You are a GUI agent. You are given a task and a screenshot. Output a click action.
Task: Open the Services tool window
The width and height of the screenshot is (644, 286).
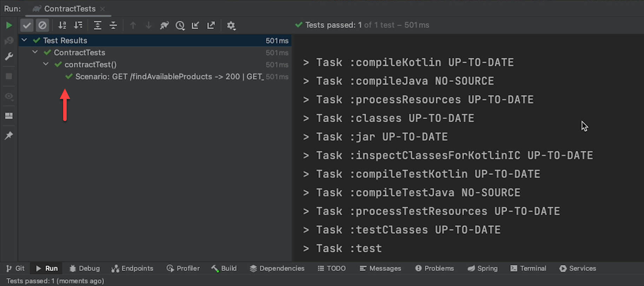[x=578, y=268]
